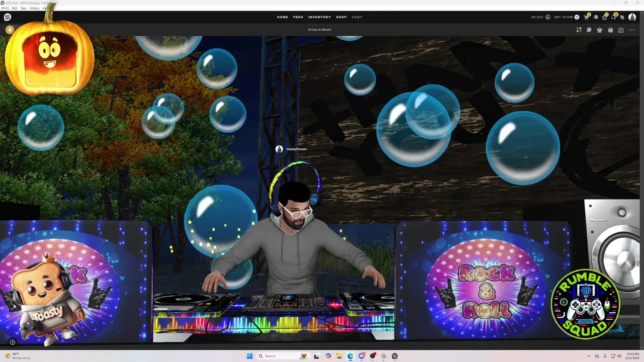The image size is (644, 362).
Task: Open the clock and date
Action: pyautogui.click(x=632, y=356)
